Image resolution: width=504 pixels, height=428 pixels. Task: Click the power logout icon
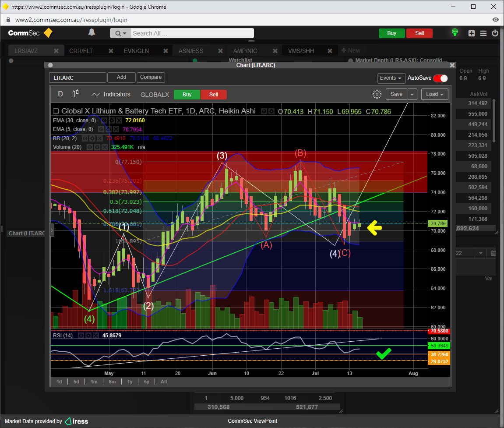coord(495,33)
